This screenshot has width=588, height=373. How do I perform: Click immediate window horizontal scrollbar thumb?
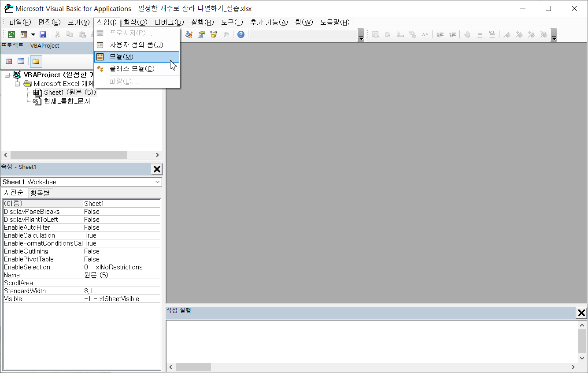pos(193,367)
